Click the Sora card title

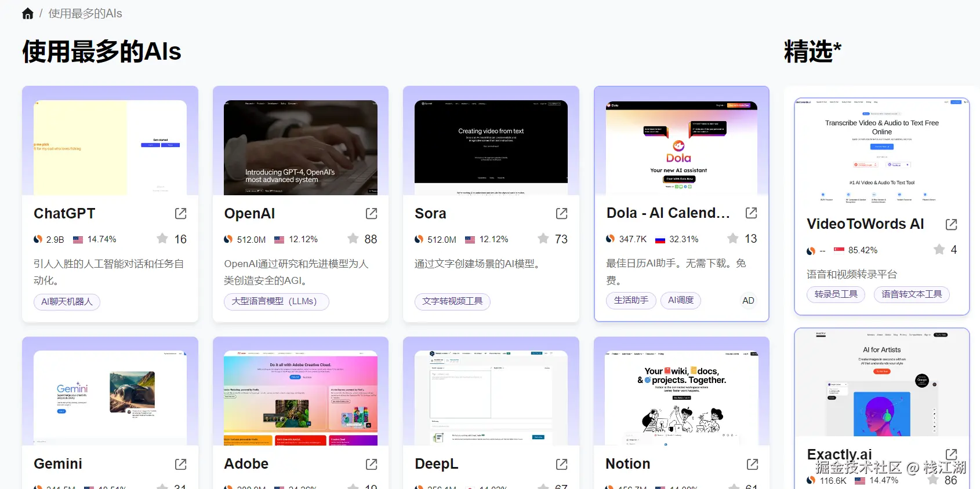point(430,214)
